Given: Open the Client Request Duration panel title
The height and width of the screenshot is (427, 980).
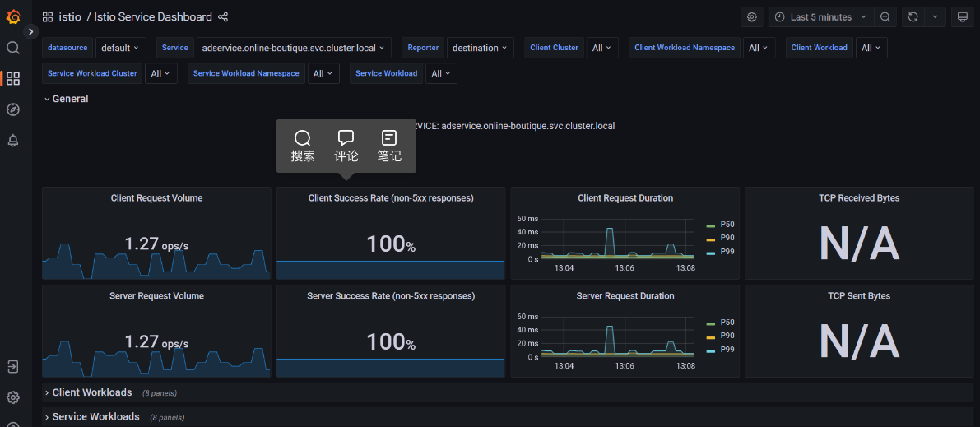Looking at the screenshot, I should click(625, 198).
